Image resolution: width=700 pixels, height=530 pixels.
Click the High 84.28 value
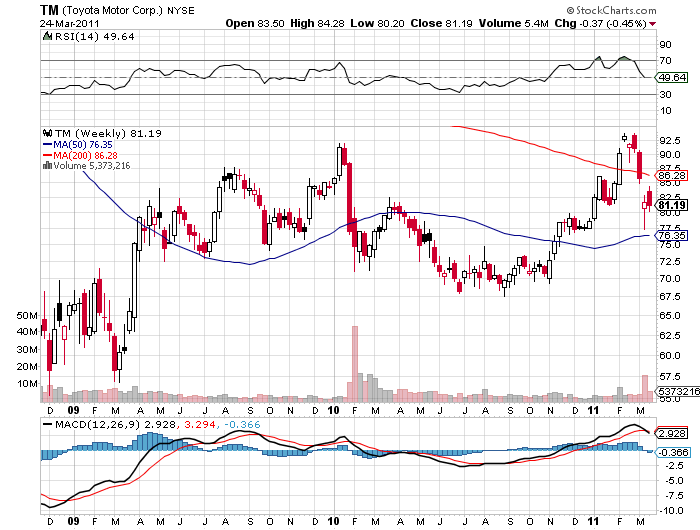click(317, 23)
